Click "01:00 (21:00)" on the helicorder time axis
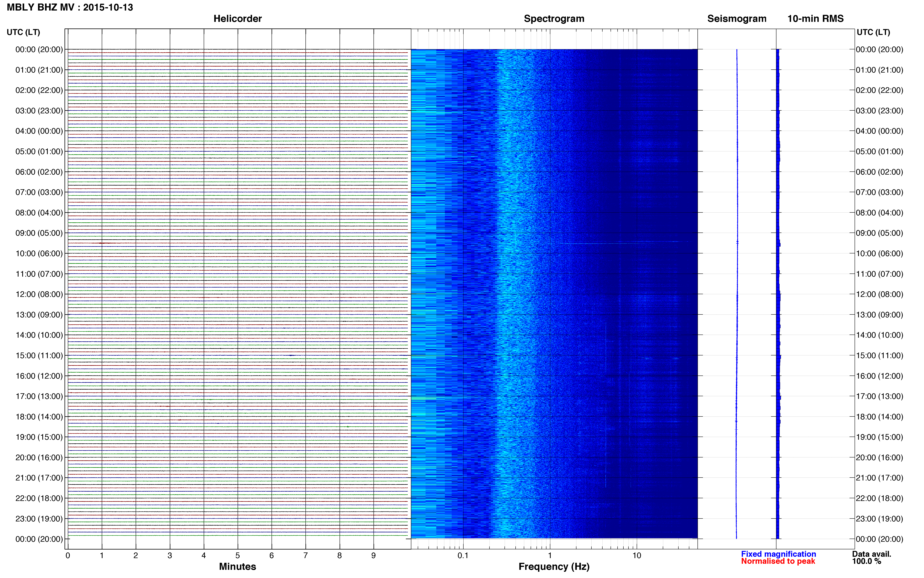This screenshot has height=578, width=924. (39, 70)
